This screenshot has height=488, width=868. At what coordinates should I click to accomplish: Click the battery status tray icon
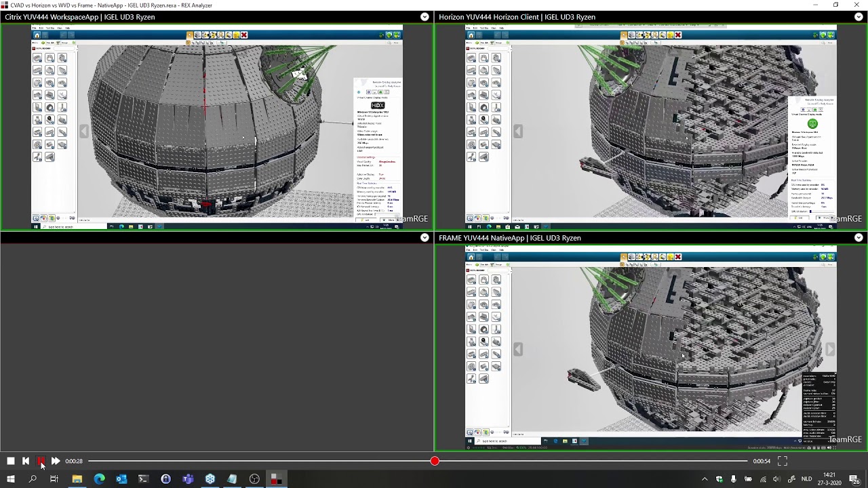click(748, 479)
